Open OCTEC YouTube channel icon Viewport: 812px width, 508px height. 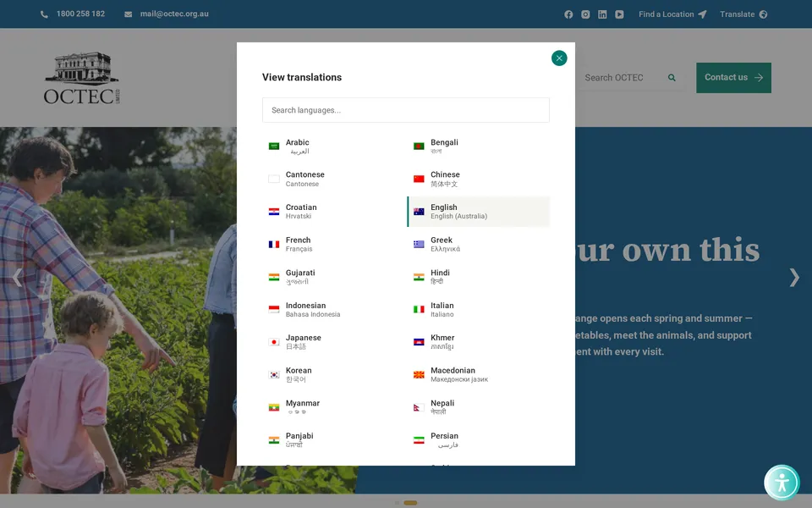[619, 14]
